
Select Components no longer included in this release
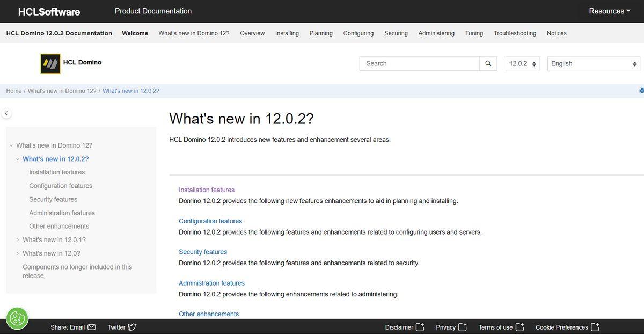click(x=77, y=271)
